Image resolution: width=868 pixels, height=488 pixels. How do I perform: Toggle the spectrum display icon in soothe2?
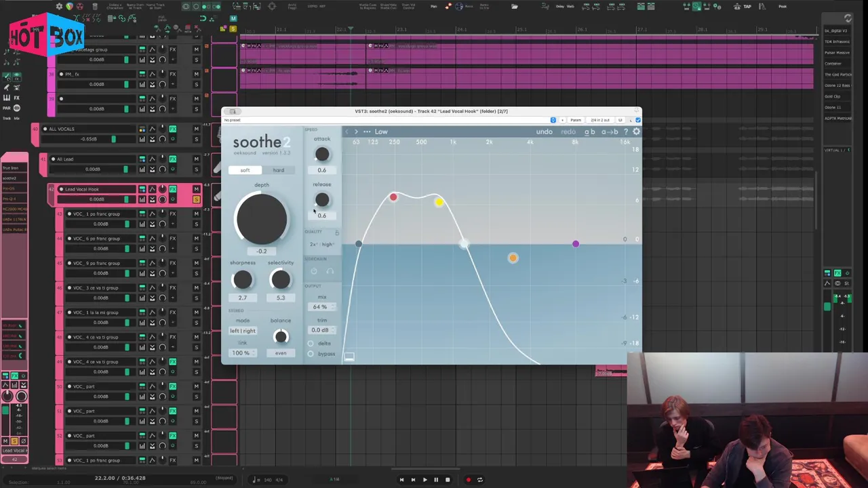(349, 357)
